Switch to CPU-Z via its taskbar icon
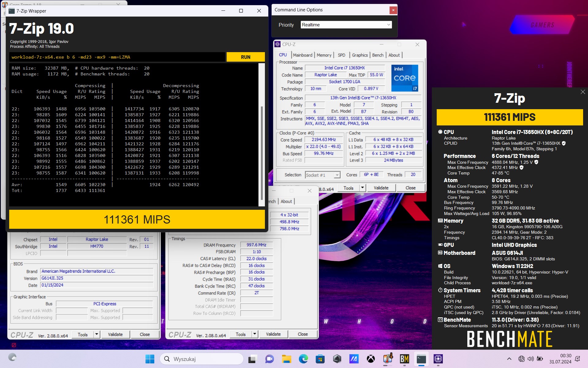This screenshot has width=588, height=368. click(x=438, y=359)
